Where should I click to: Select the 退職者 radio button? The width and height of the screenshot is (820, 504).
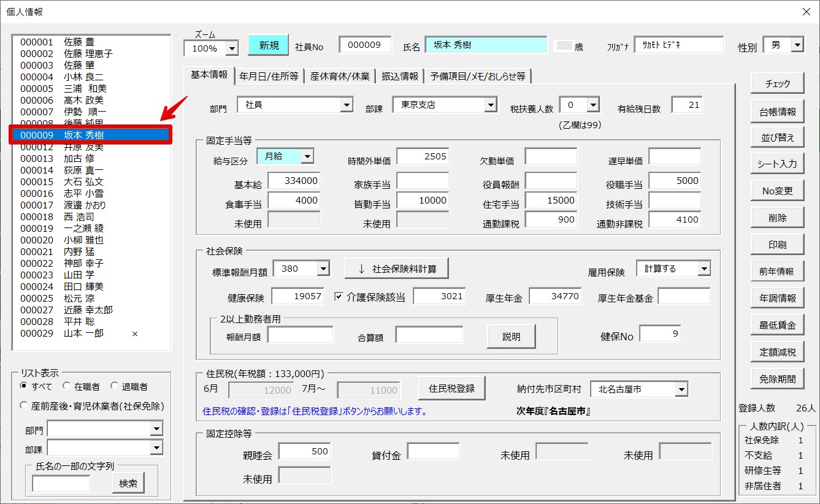[114, 386]
